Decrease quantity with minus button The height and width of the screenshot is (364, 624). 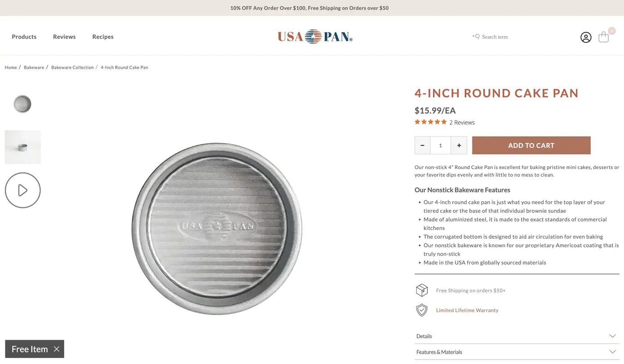(x=423, y=145)
